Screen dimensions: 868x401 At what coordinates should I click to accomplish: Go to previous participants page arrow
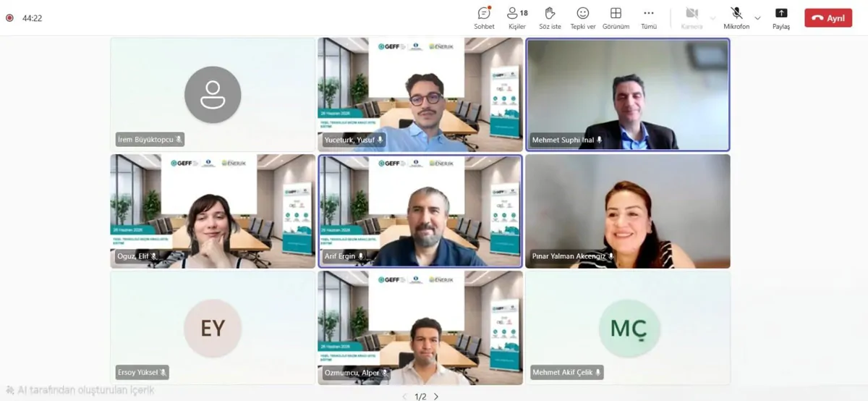404,396
